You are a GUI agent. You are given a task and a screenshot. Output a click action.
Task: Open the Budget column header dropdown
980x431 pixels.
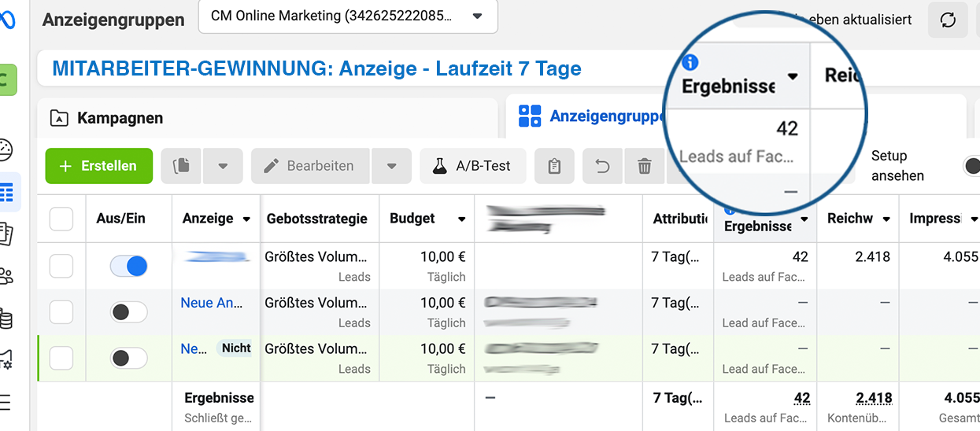pos(461,219)
